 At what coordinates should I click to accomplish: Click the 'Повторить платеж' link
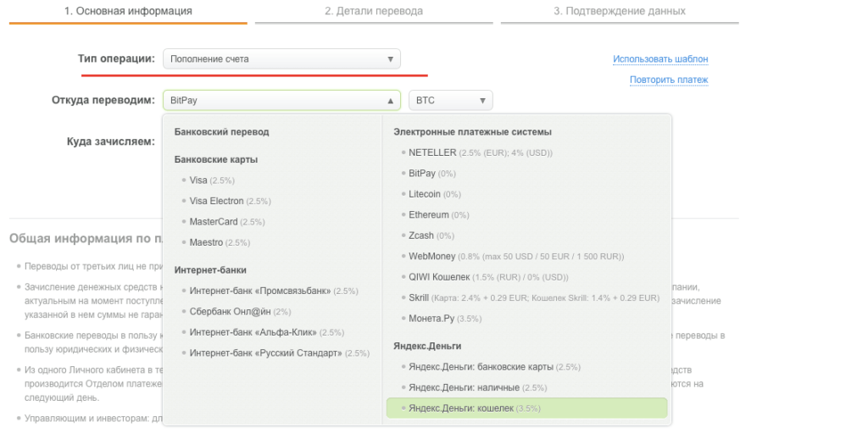(668, 80)
